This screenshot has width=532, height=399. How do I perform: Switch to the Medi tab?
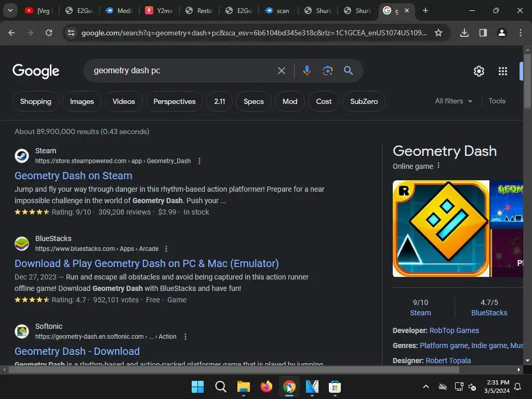118,10
